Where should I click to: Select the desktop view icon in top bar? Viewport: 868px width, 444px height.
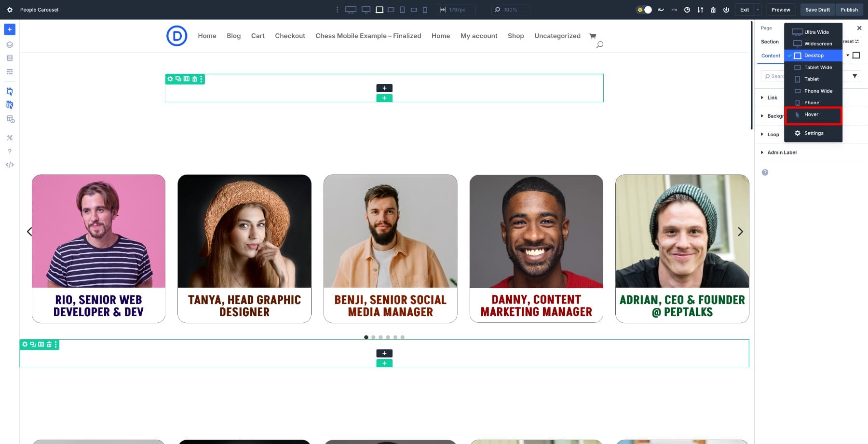click(380, 10)
